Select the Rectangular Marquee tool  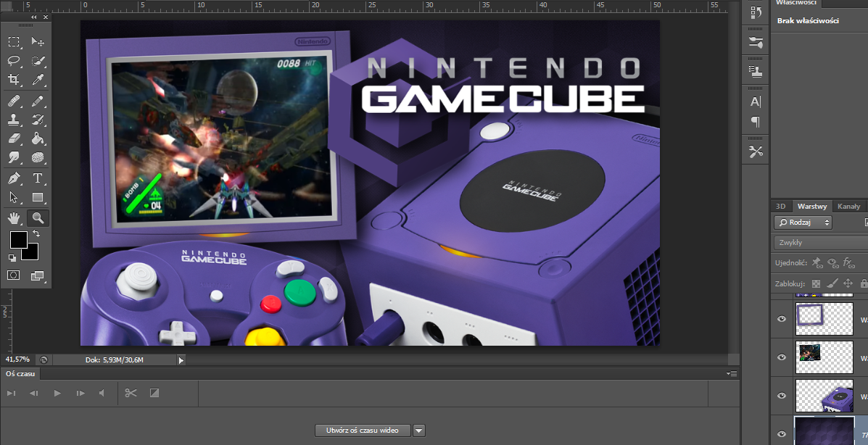click(14, 41)
